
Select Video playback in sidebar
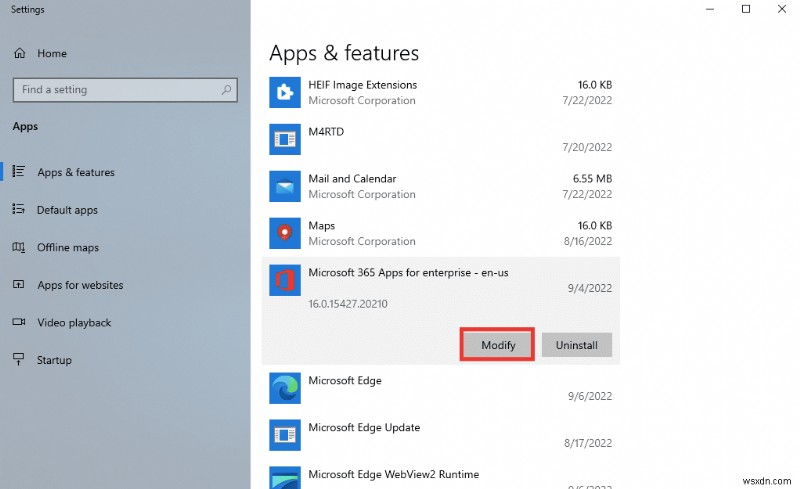tap(74, 323)
